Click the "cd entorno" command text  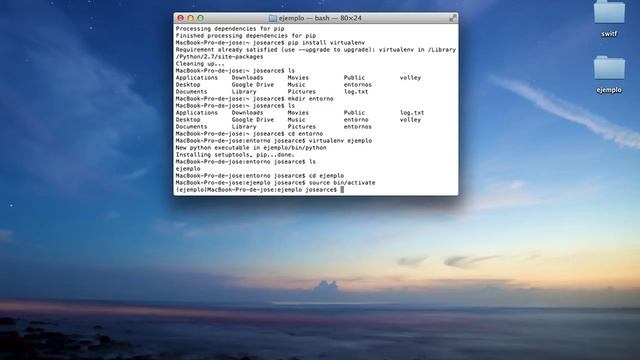(x=305, y=134)
